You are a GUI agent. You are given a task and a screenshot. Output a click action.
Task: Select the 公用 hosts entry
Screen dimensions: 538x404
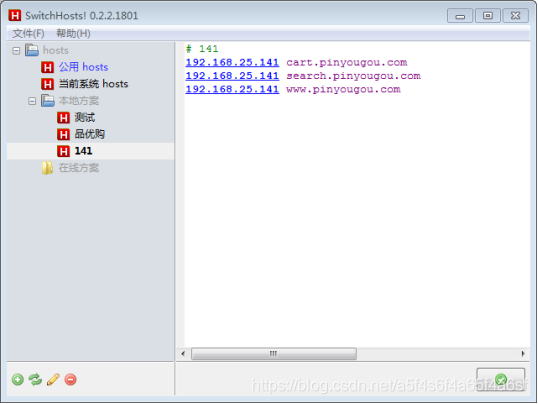[83, 67]
